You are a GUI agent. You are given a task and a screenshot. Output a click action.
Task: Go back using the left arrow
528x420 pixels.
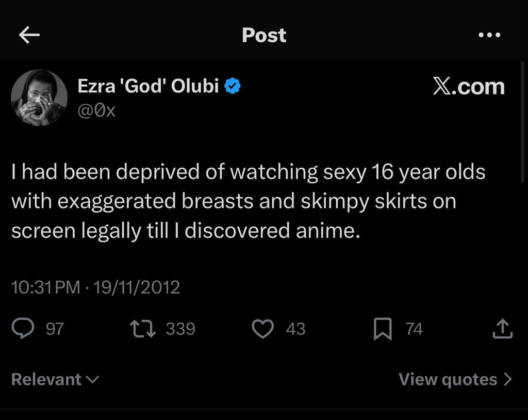[29, 35]
